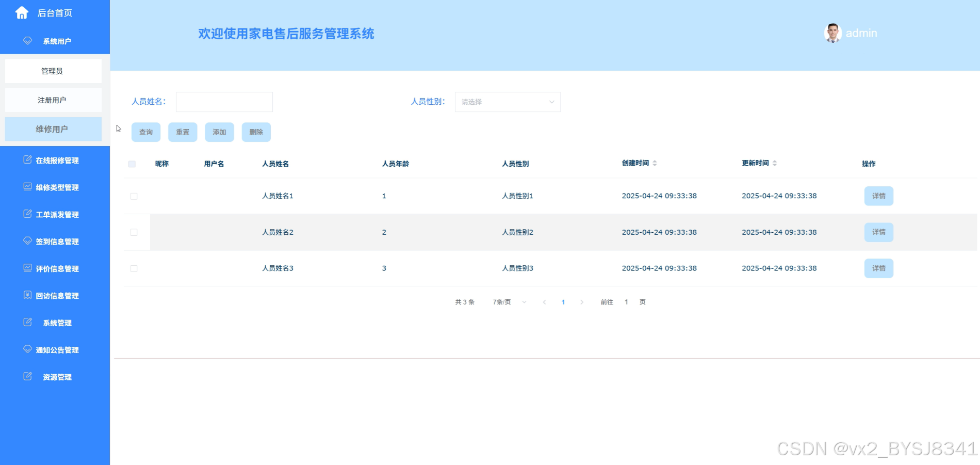The width and height of the screenshot is (980, 465).
Task: Select 注册用户 submenu item
Action: tap(53, 100)
